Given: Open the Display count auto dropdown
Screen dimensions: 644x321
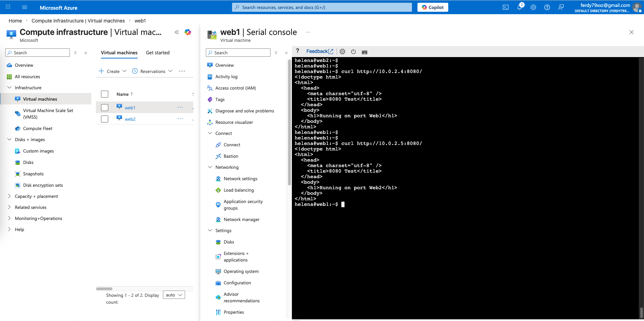Looking at the screenshot, I should tap(174, 295).
